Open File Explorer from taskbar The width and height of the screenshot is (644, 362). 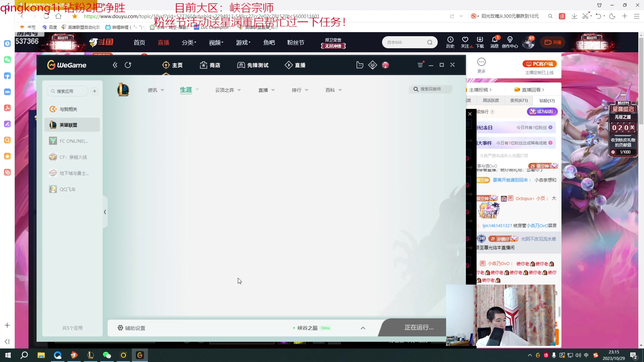click(41, 355)
